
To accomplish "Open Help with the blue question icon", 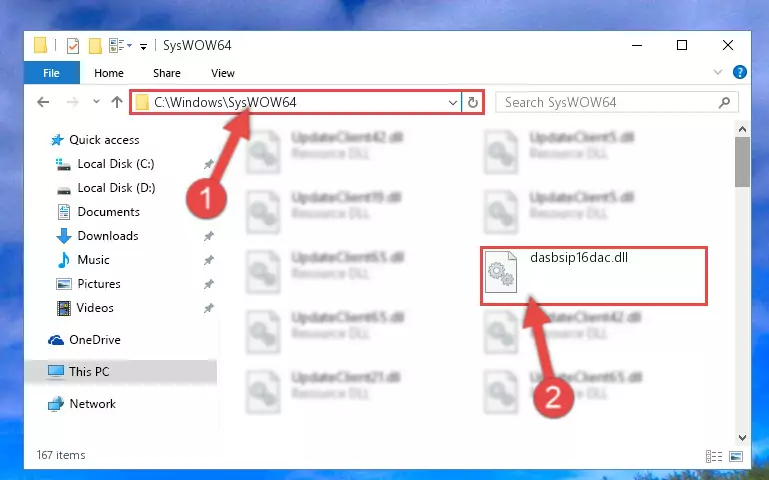I will 740,73.
